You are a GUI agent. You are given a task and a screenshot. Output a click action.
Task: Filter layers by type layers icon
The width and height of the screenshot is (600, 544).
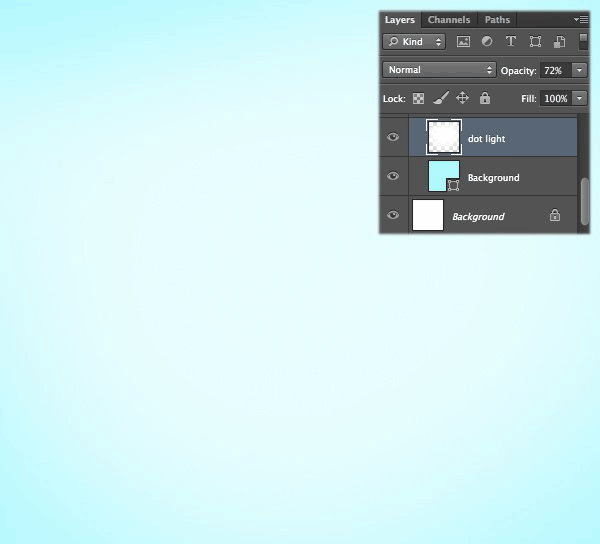pos(511,41)
